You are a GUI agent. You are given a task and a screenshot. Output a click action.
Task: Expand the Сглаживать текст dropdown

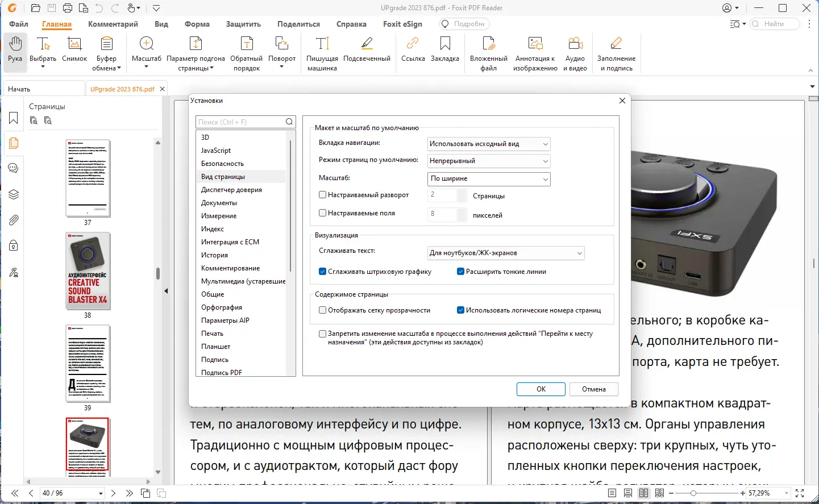click(x=506, y=253)
